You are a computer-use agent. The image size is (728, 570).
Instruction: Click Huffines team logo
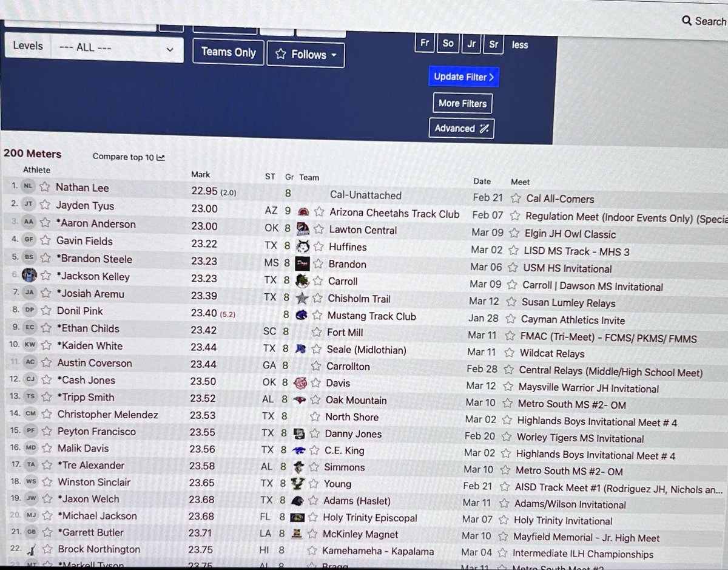click(303, 247)
